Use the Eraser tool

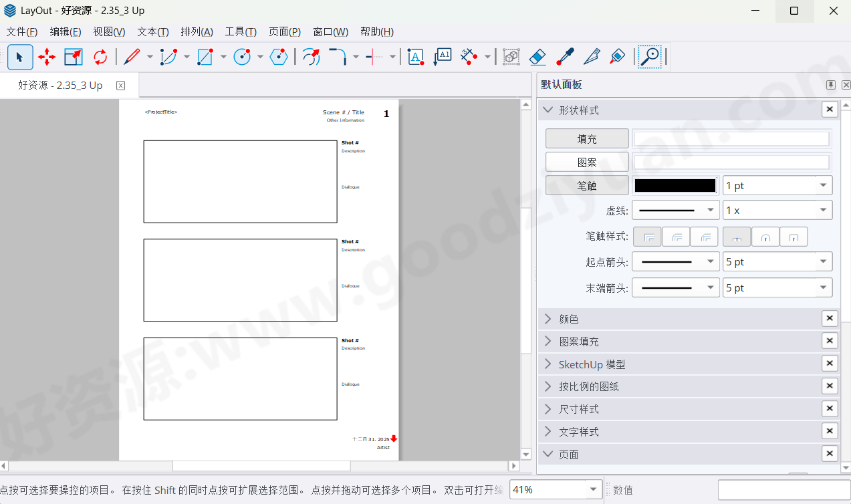click(x=537, y=57)
